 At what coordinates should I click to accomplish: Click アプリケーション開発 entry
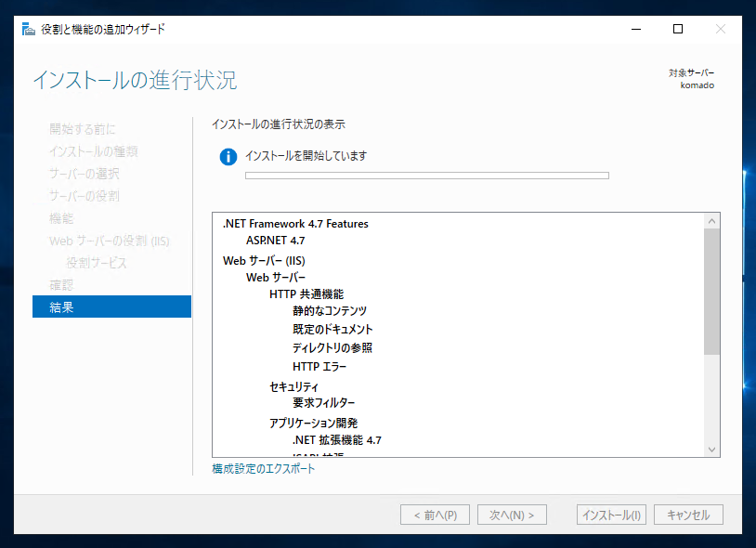point(313,423)
